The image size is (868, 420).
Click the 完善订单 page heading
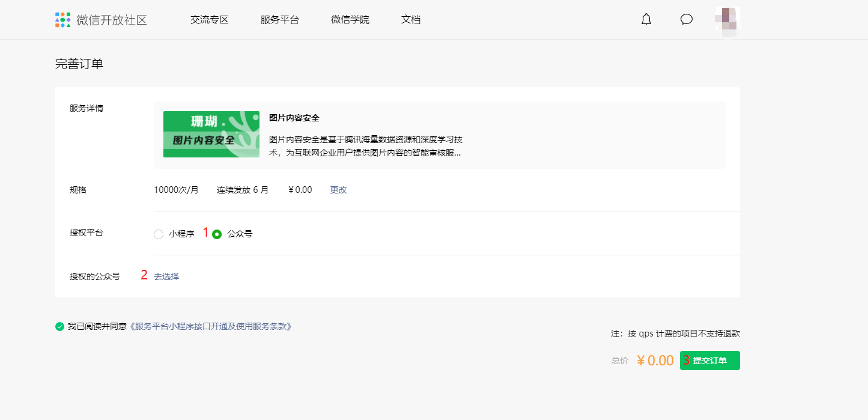tap(79, 64)
